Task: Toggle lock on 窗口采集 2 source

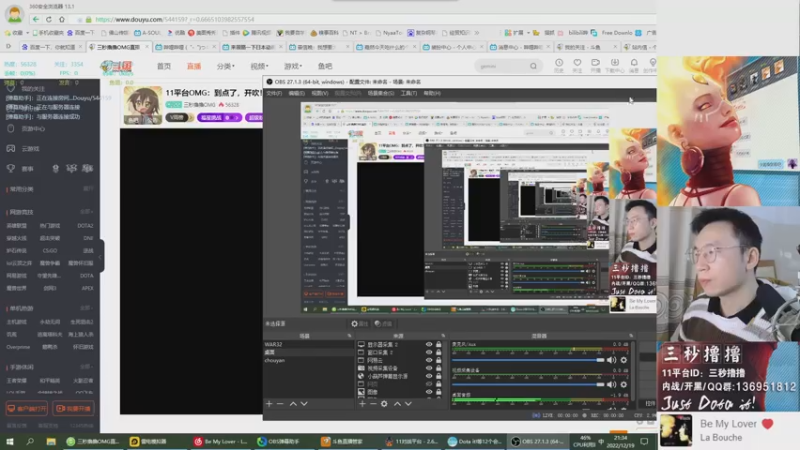Action: pyautogui.click(x=438, y=352)
